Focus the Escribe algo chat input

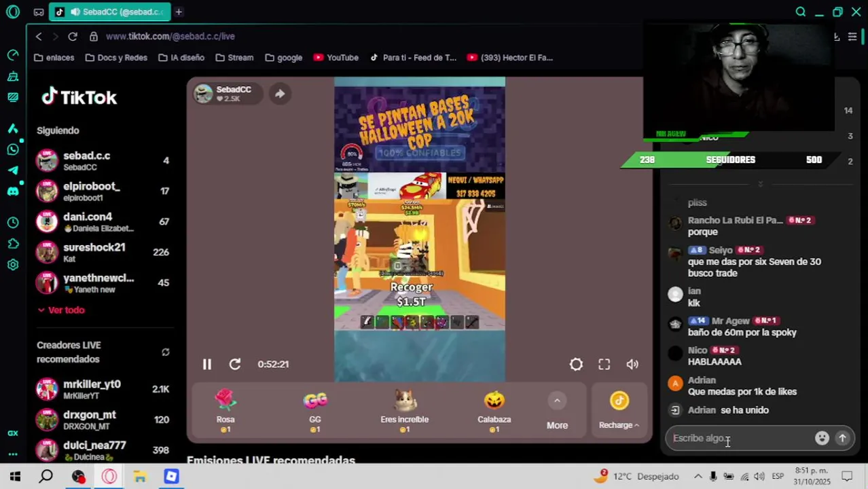[x=741, y=438]
